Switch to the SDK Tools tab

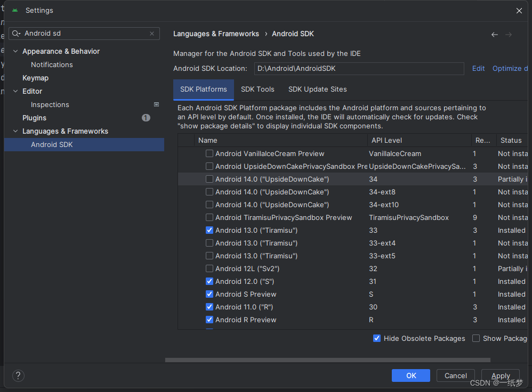tap(257, 89)
